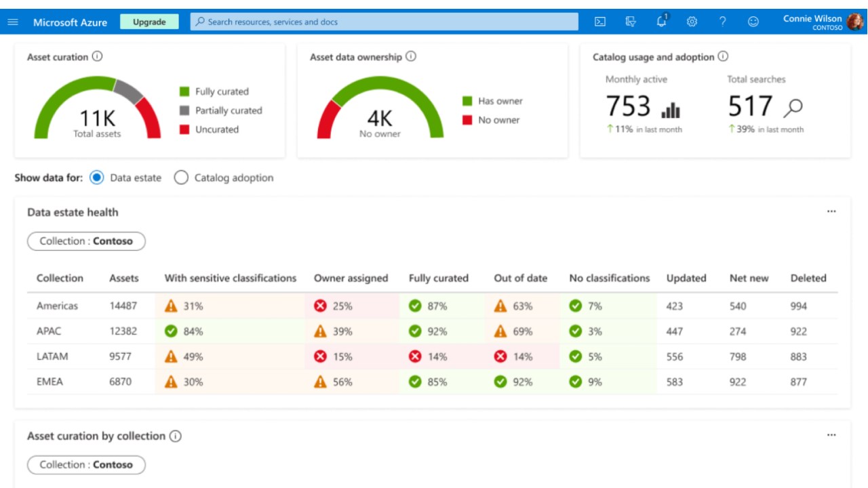Click info icon next to Asset curation
The width and height of the screenshot is (868, 488).
(x=97, y=57)
